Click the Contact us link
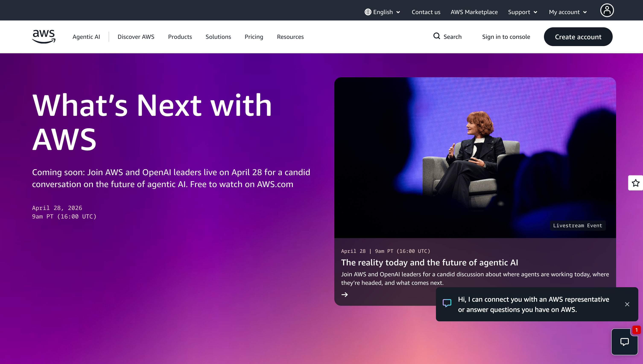Screen dimensions: 643x364 point(426,12)
